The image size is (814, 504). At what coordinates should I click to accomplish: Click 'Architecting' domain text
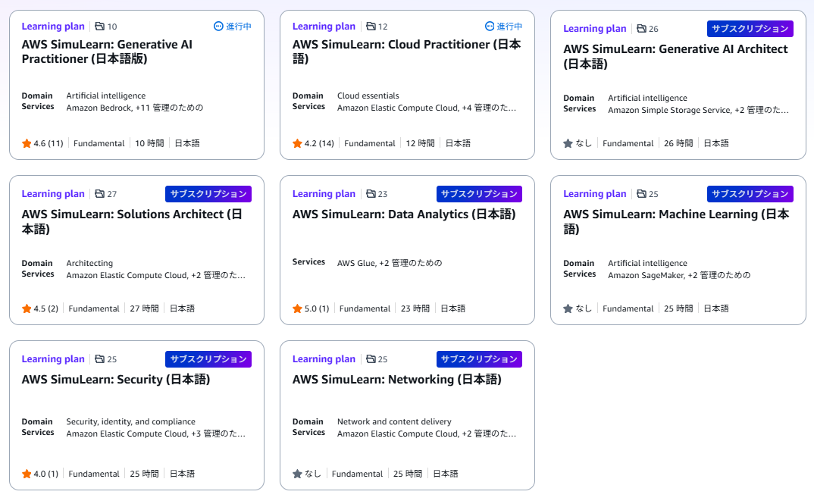click(x=89, y=263)
